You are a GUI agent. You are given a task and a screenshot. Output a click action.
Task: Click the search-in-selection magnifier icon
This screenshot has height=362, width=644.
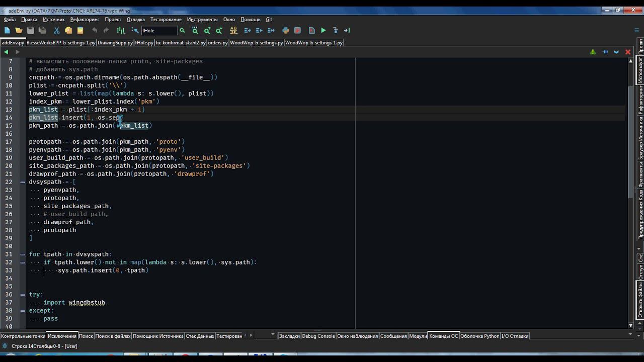[x=195, y=30]
